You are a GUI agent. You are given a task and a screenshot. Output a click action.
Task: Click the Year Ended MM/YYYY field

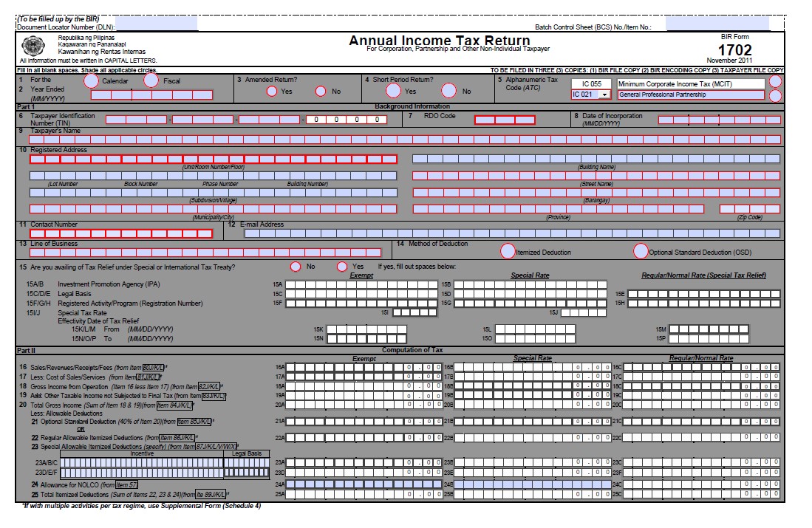[151, 95]
